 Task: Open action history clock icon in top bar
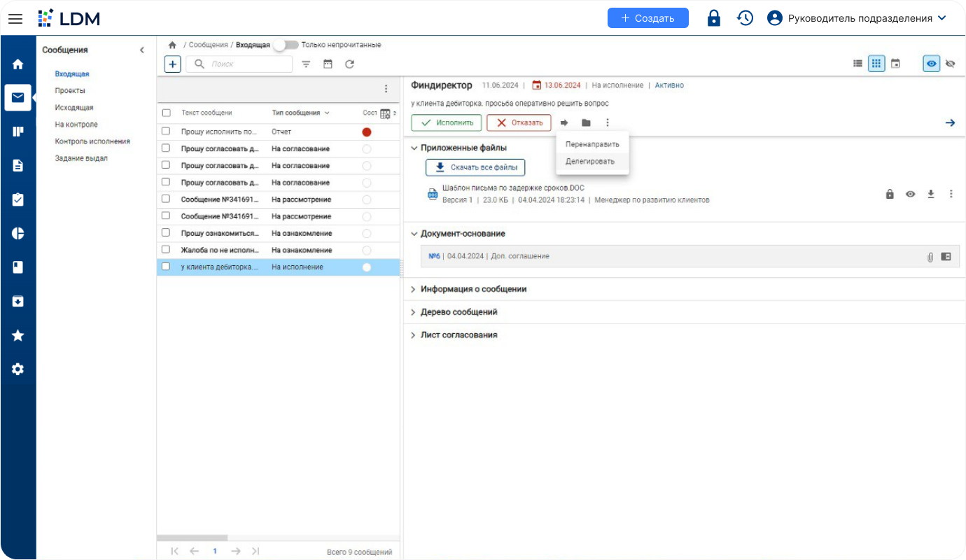[x=745, y=17]
